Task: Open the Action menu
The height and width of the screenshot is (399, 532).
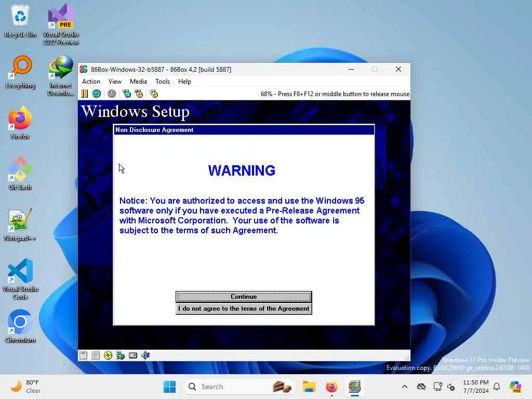Action: [x=91, y=82]
